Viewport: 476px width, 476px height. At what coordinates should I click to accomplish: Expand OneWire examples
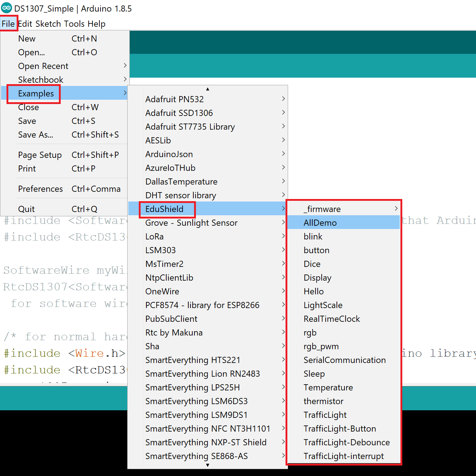(208, 291)
